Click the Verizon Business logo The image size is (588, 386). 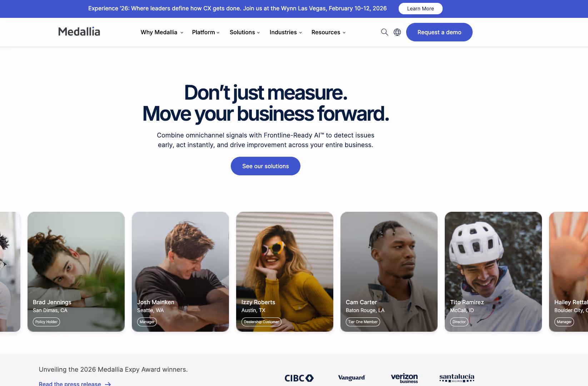[x=404, y=378]
